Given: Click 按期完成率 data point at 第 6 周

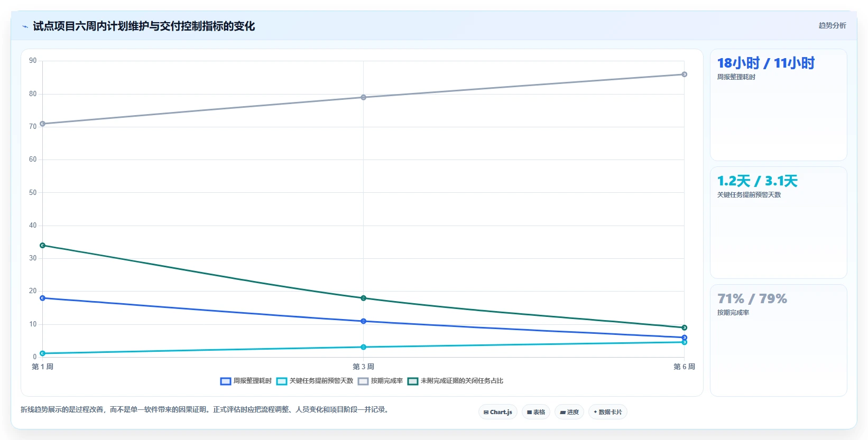Looking at the screenshot, I should [684, 74].
